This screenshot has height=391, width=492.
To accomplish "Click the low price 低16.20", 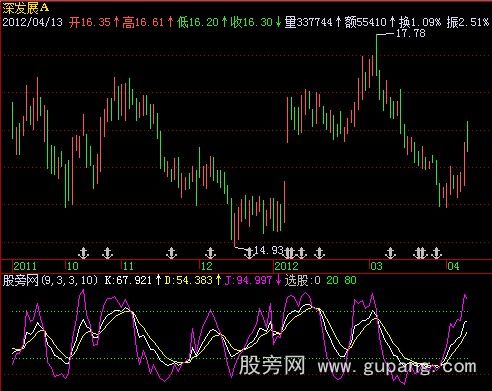I will coord(197,22).
